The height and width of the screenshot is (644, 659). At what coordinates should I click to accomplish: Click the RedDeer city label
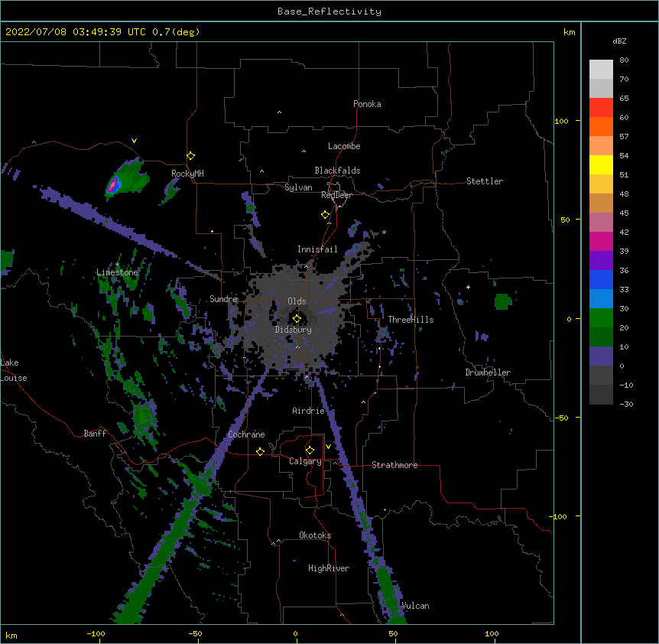coord(336,195)
